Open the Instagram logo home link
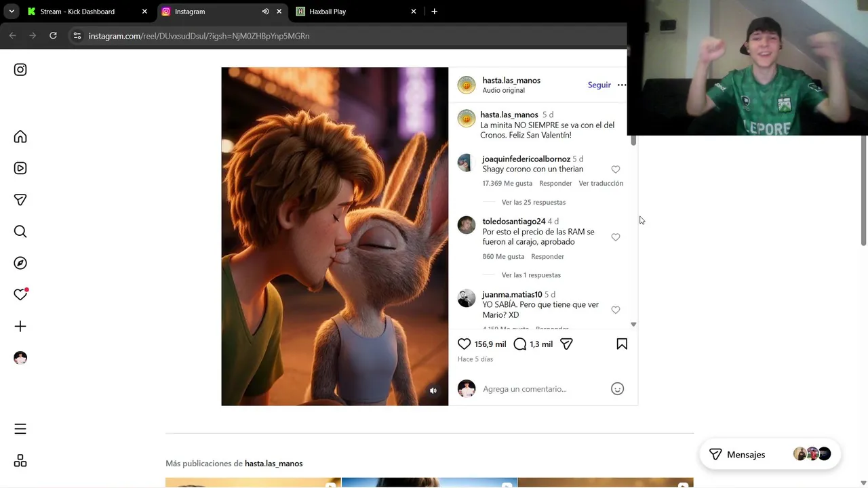Image resolution: width=868 pixels, height=488 pixels. point(20,70)
